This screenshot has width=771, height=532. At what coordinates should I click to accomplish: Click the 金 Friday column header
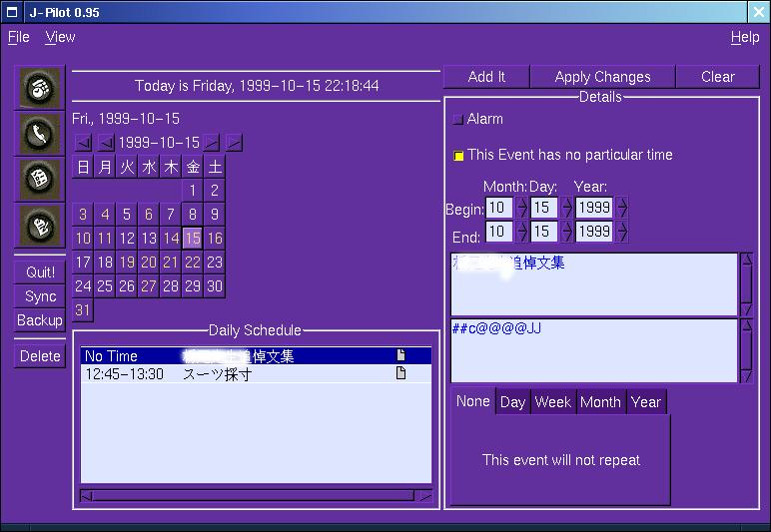click(x=193, y=167)
